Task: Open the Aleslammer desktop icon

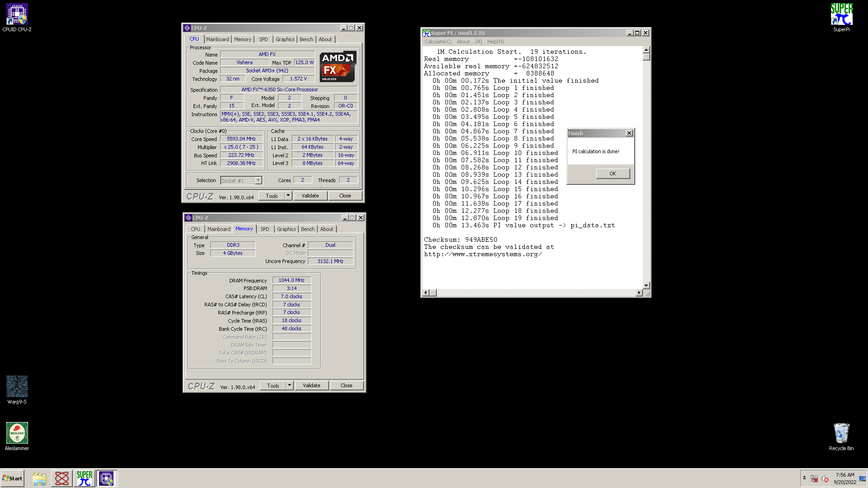Action: point(17,436)
